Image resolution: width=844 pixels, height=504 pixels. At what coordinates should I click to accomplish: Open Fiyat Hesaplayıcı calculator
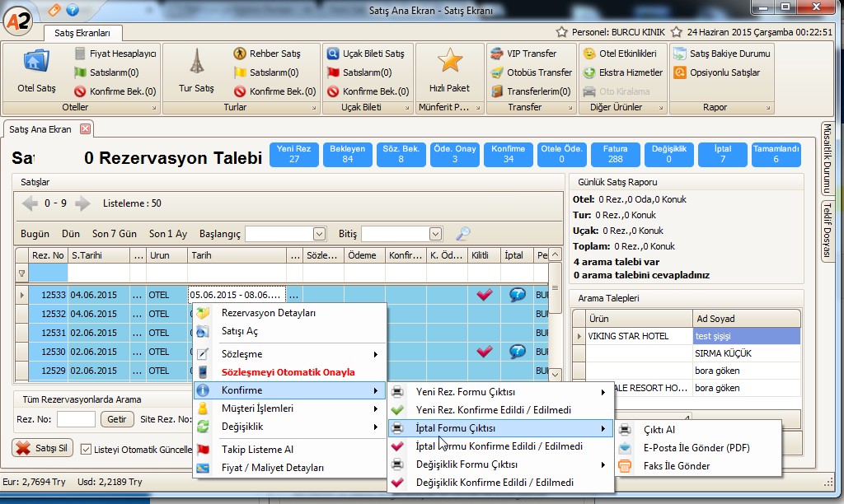coord(115,54)
